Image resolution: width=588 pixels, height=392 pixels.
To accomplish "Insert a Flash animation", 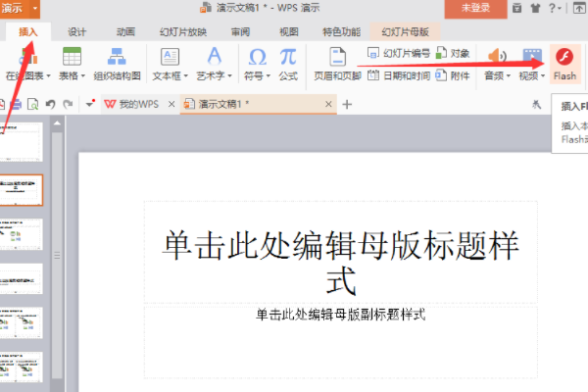I will pos(564,64).
